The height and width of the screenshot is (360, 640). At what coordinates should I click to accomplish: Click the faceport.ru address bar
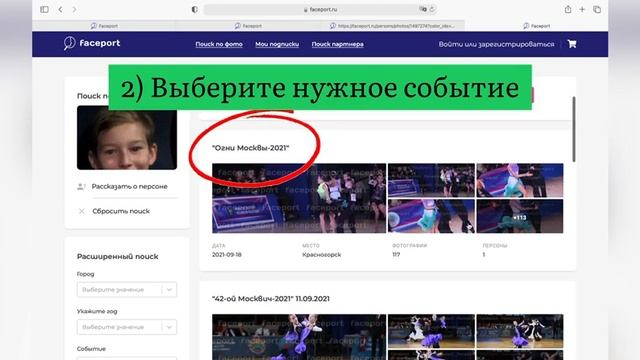click(x=320, y=9)
